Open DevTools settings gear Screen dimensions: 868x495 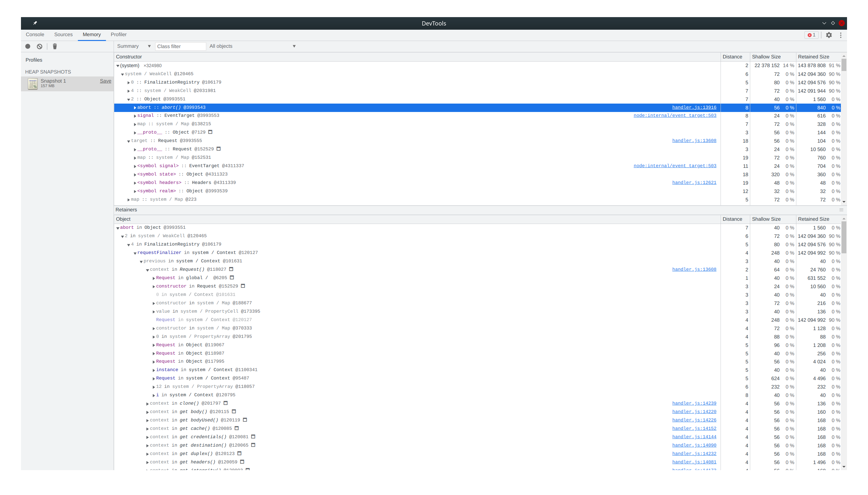click(829, 35)
